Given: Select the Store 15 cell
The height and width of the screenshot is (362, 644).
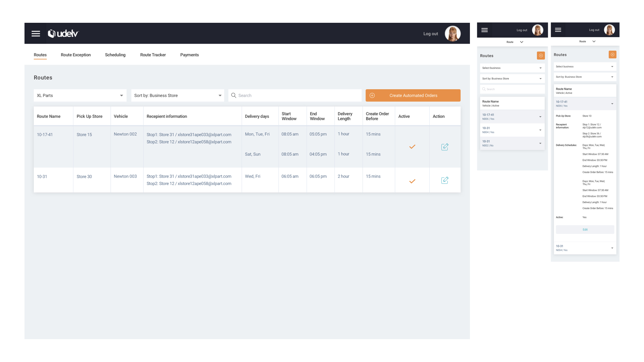Looking at the screenshot, I should coord(84,135).
